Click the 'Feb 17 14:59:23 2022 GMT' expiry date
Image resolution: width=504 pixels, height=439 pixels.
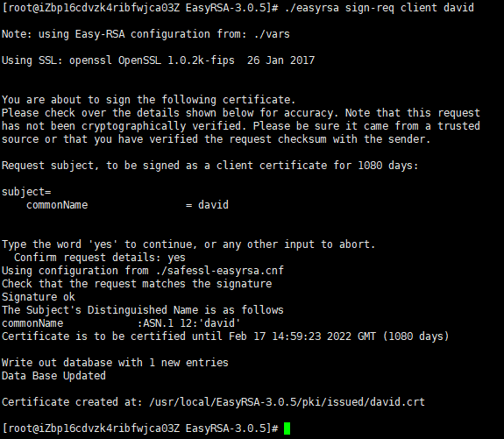click(302, 336)
